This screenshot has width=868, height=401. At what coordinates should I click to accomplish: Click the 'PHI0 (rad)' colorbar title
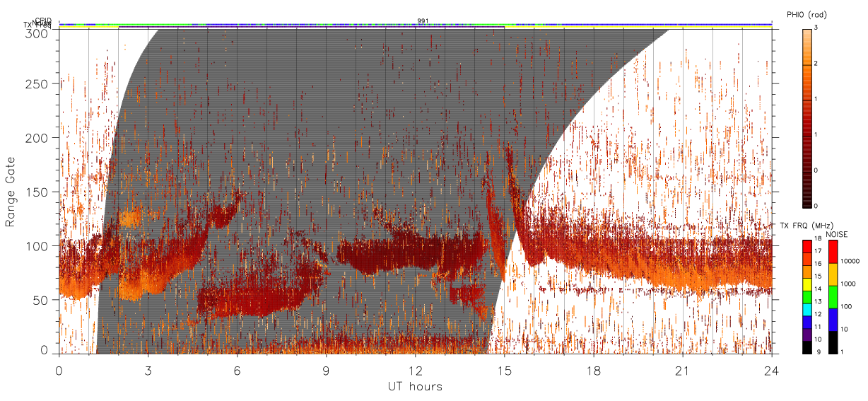[806, 15]
